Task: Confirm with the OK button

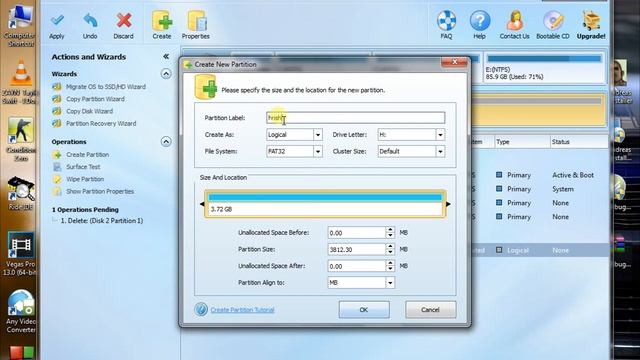Action: click(364, 310)
